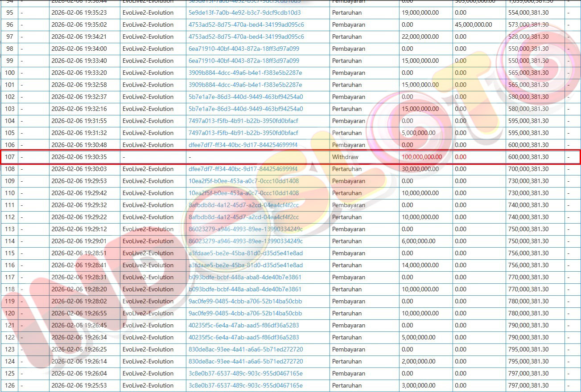Open the 8afbdb8d link in row 112
The width and height of the screenshot is (581, 392).
[x=243, y=217]
